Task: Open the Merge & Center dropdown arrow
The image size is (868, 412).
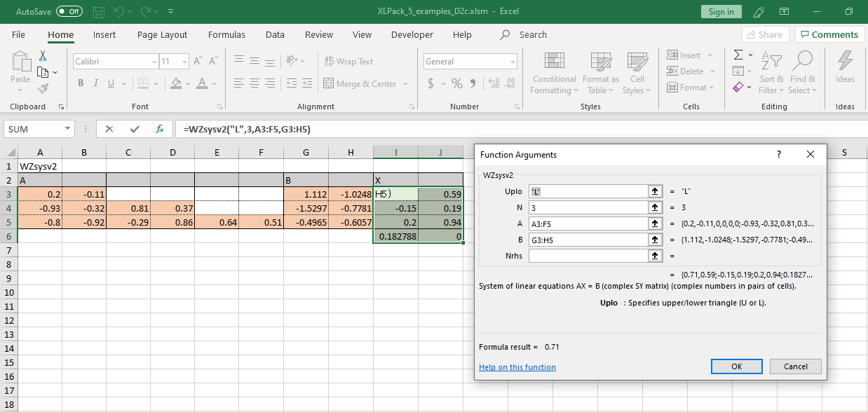Action: pos(405,84)
